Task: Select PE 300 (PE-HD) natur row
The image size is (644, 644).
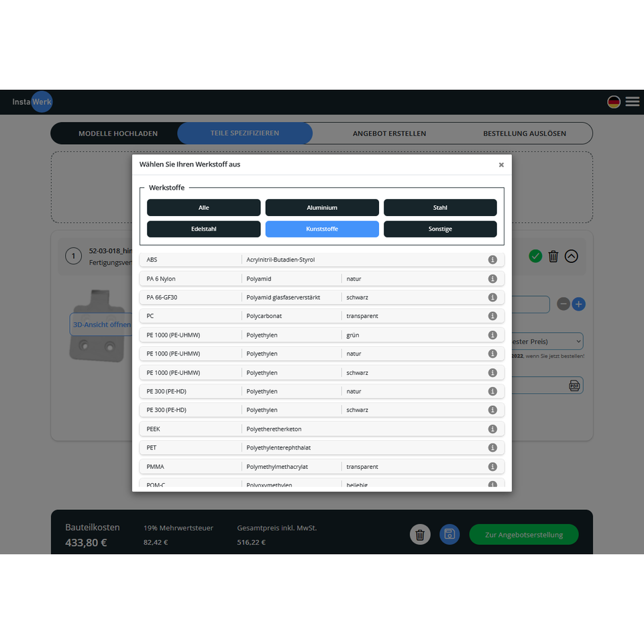Action: tap(321, 391)
